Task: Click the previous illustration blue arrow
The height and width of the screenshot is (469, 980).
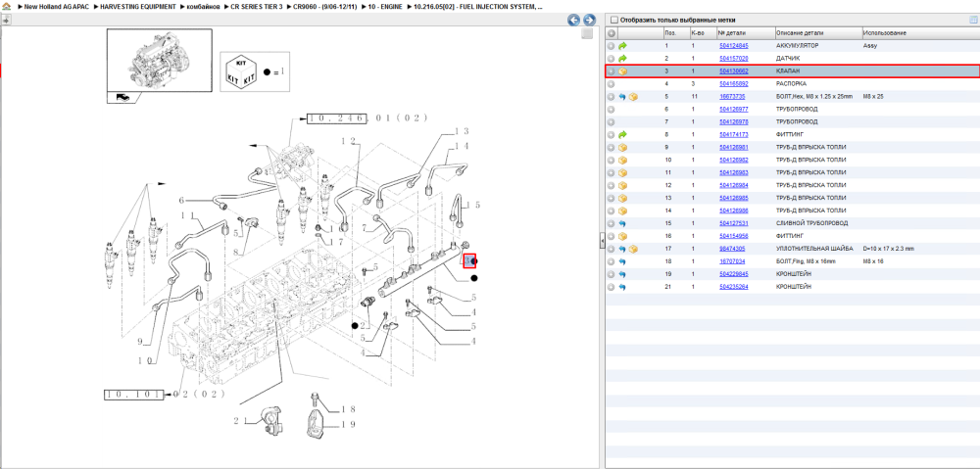Action: coord(573,20)
